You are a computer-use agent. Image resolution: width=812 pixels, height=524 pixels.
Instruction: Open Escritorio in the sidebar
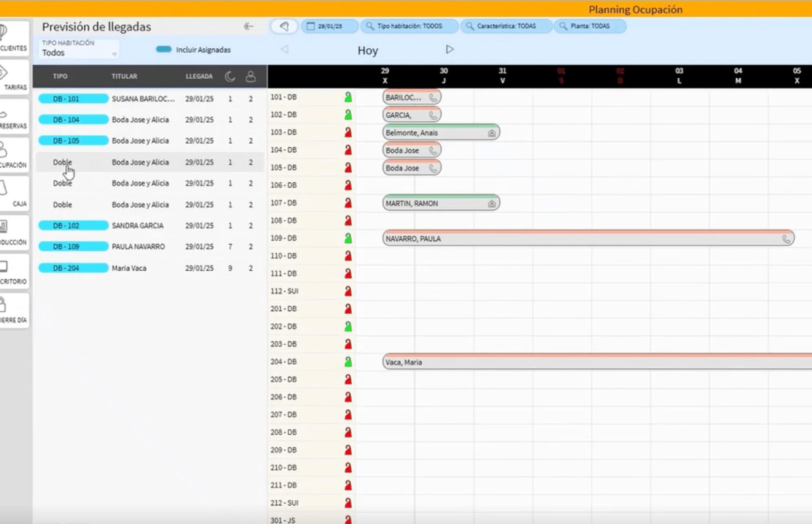[14, 271]
